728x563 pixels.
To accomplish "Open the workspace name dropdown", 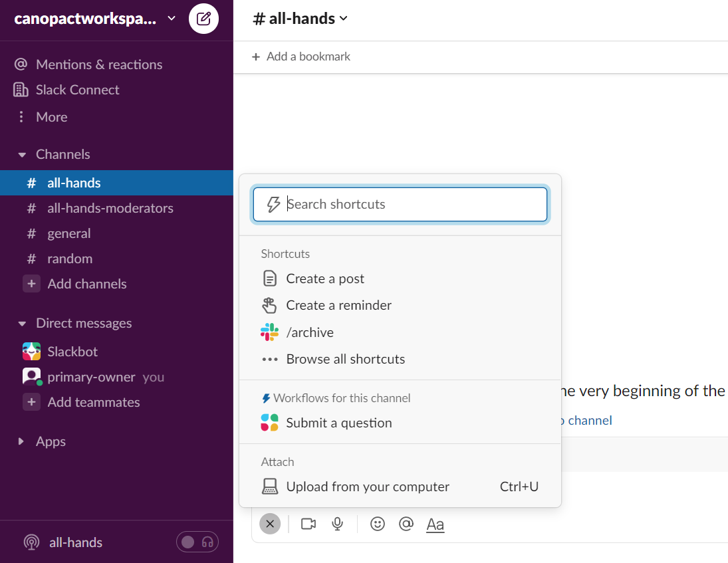I will coord(94,19).
